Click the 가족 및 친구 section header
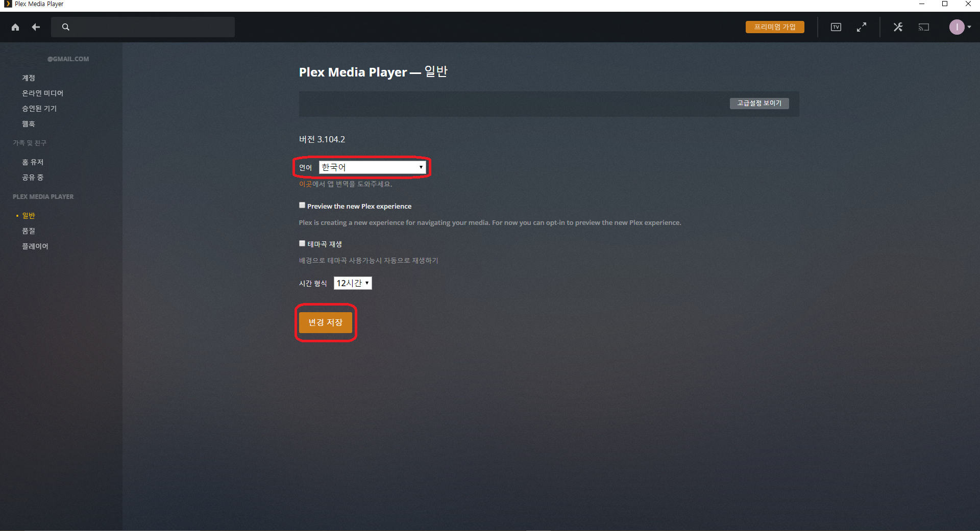The width and height of the screenshot is (980, 531). click(x=30, y=143)
